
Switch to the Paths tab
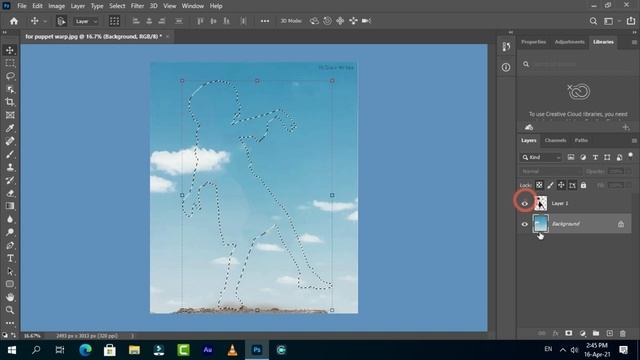tap(581, 140)
